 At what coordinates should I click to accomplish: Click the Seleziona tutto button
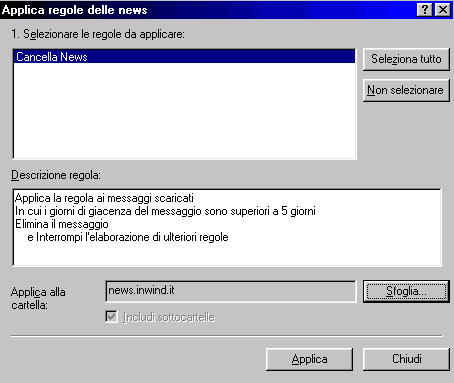click(x=406, y=59)
